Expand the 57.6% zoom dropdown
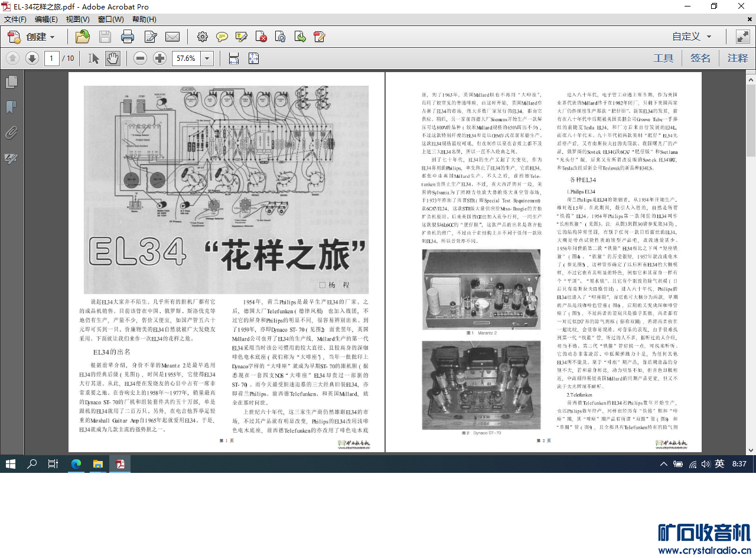756x558 pixels. (x=207, y=58)
